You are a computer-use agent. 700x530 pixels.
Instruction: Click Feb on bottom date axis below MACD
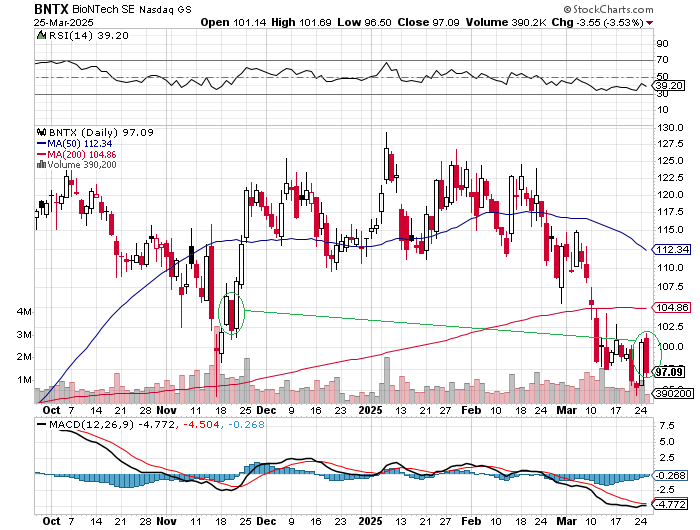[471, 521]
